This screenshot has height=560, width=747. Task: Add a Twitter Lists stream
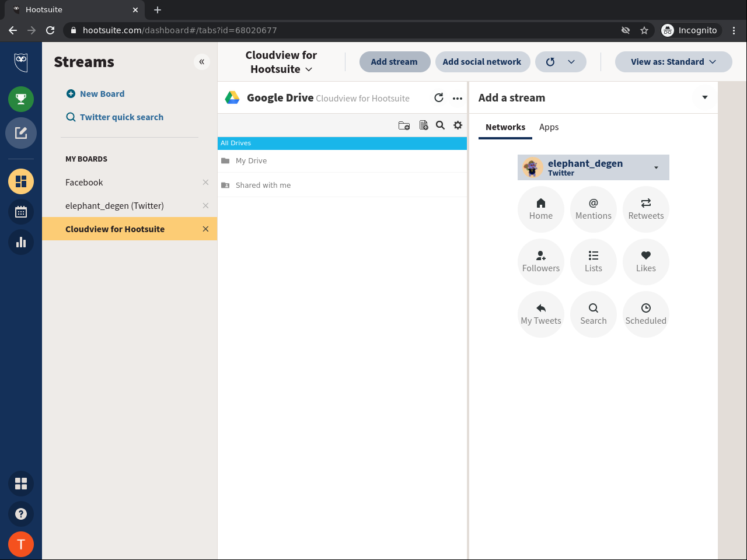click(x=594, y=262)
